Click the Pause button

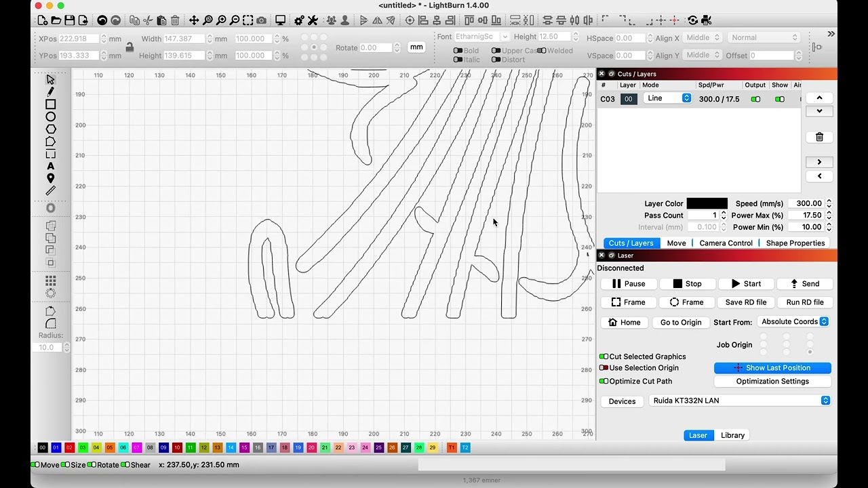click(629, 284)
